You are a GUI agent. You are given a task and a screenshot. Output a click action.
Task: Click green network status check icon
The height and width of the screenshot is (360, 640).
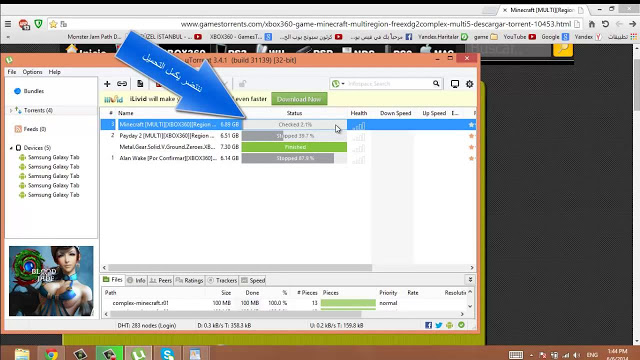click(461, 325)
